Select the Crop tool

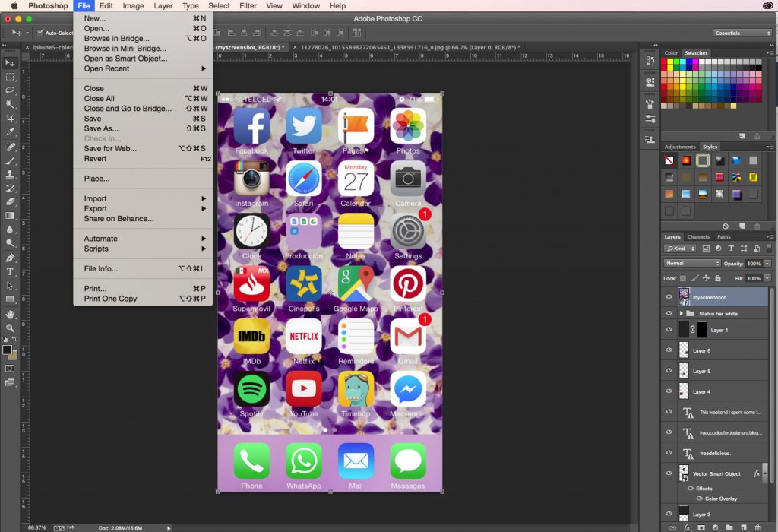[10, 118]
